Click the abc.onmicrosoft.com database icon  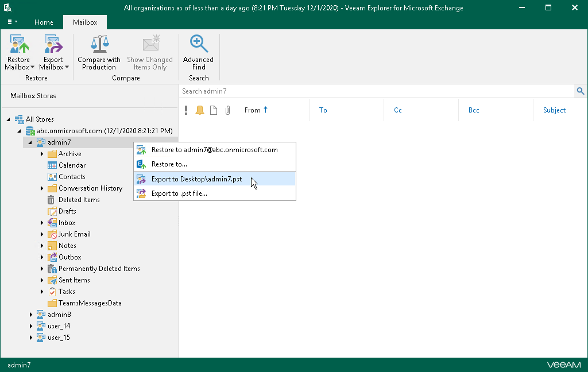click(30, 131)
